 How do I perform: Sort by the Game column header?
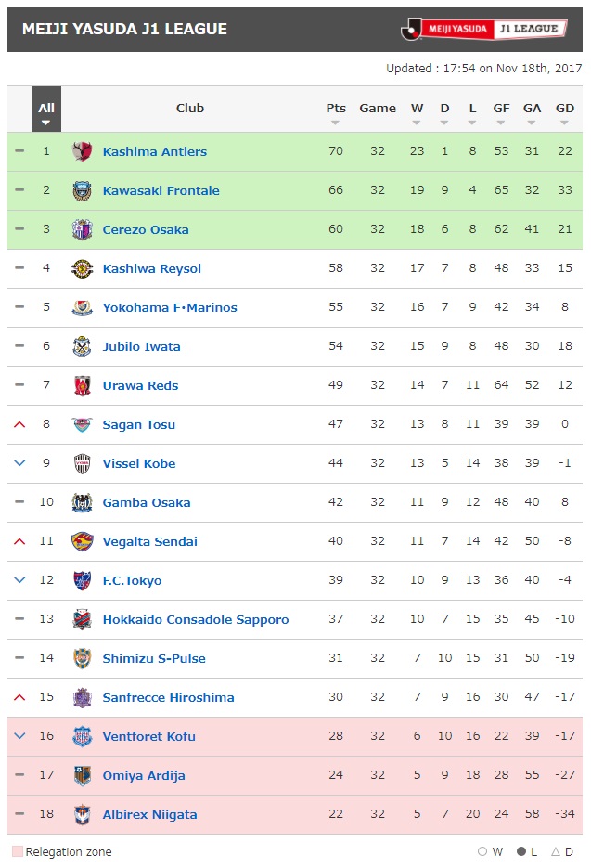(x=378, y=109)
